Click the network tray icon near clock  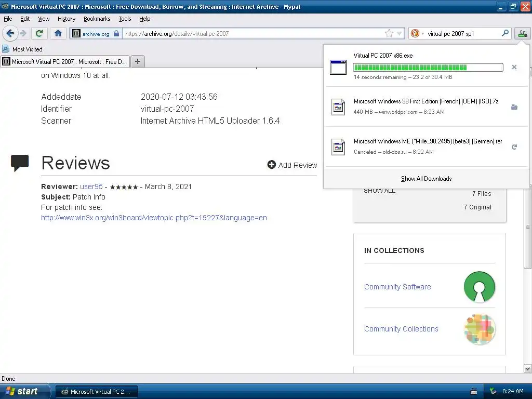click(494, 392)
